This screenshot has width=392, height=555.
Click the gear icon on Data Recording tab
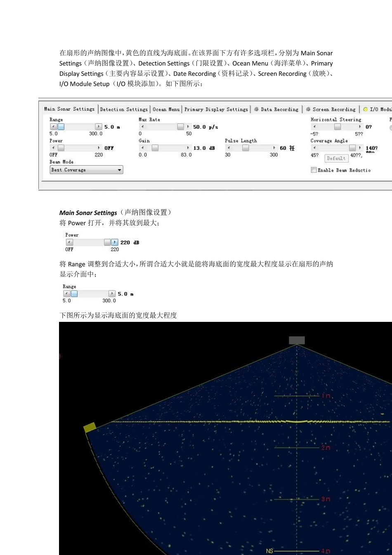click(256, 109)
